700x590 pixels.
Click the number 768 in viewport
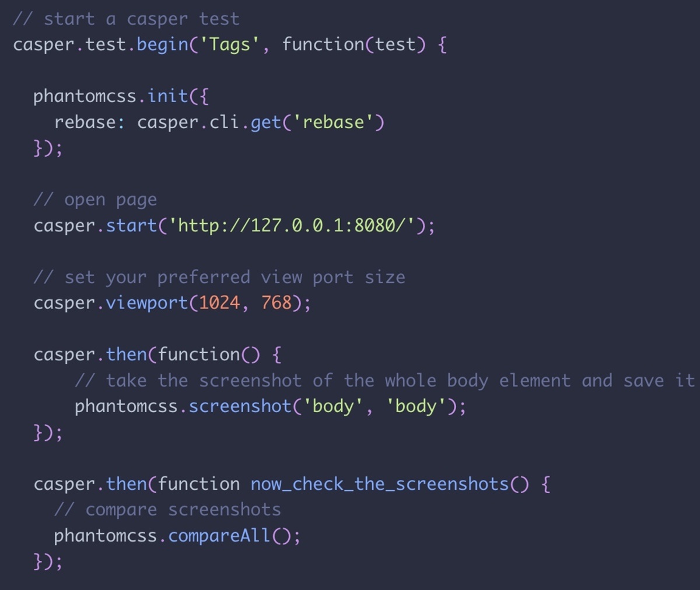(276, 303)
